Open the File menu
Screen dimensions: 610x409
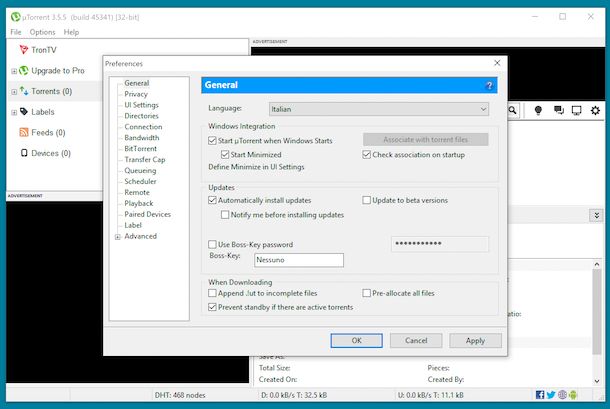(16, 32)
